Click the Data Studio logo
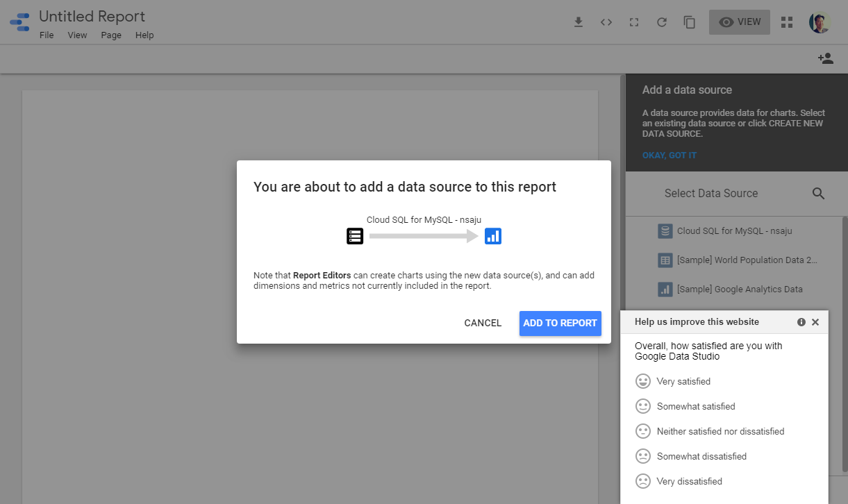This screenshot has width=848, height=504. (x=19, y=22)
